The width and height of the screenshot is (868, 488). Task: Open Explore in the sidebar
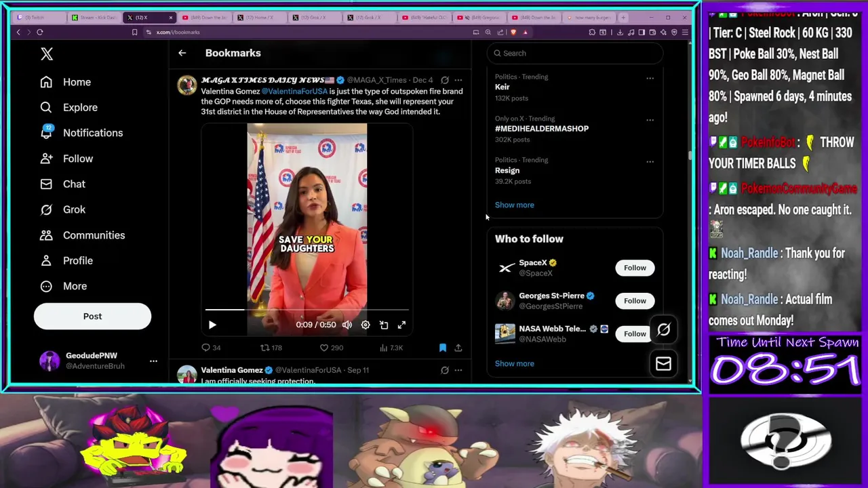point(68,107)
